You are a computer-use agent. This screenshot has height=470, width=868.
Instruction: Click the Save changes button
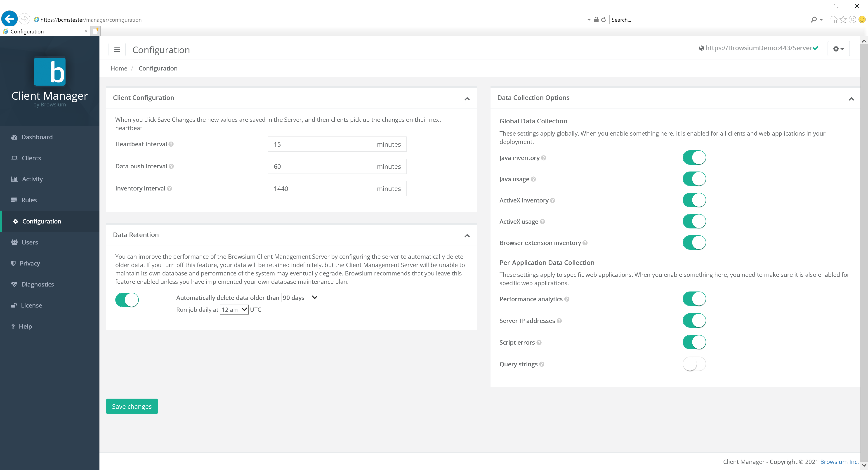[131, 406]
